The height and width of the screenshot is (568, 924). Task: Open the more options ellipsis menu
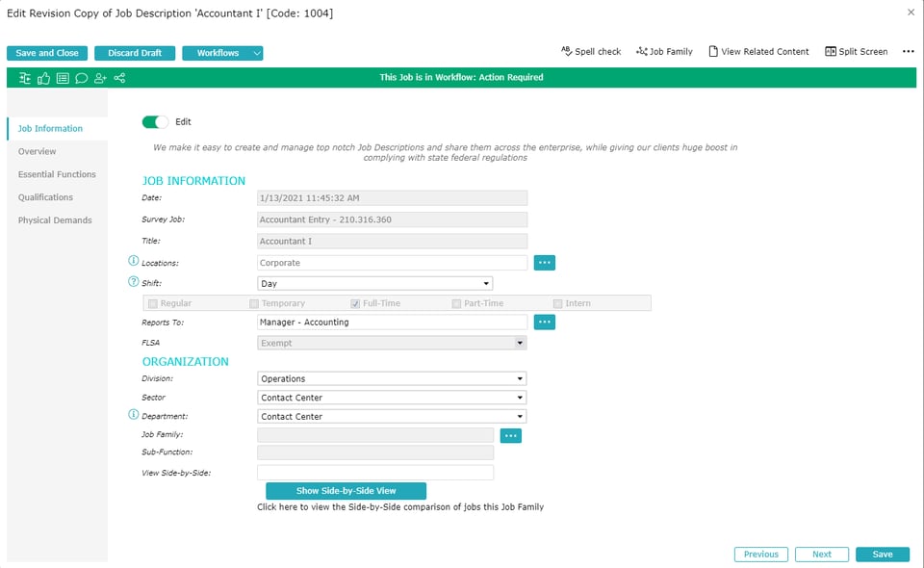[908, 52]
